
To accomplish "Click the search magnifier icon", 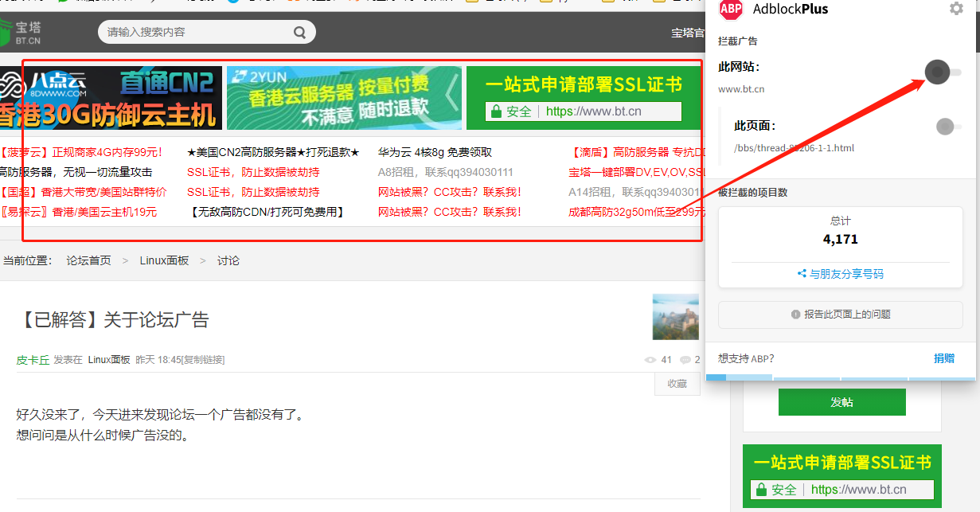I will click(299, 33).
